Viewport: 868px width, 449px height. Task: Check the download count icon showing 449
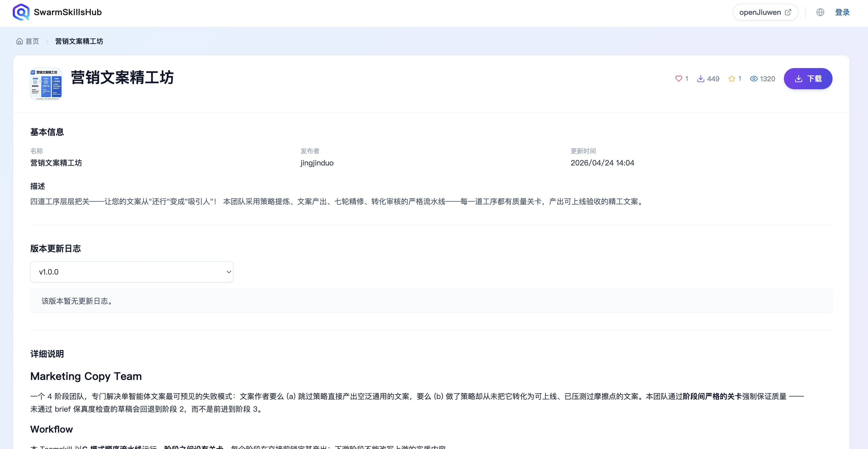pos(700,79)
